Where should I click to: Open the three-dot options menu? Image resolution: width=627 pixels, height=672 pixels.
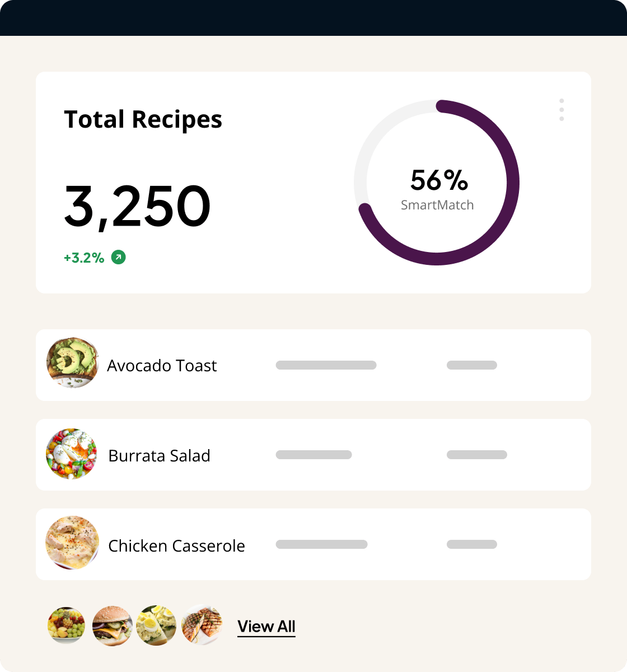click(562, 110)
